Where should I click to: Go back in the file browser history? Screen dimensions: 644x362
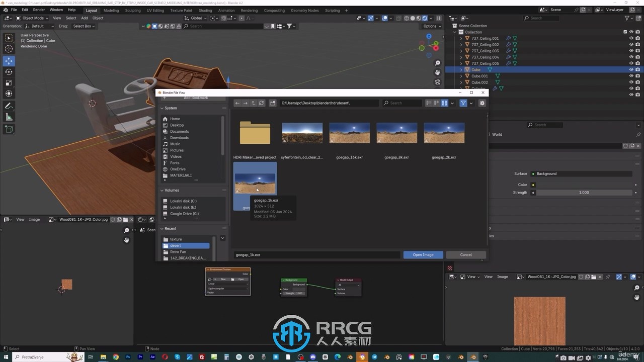point(237,103)
